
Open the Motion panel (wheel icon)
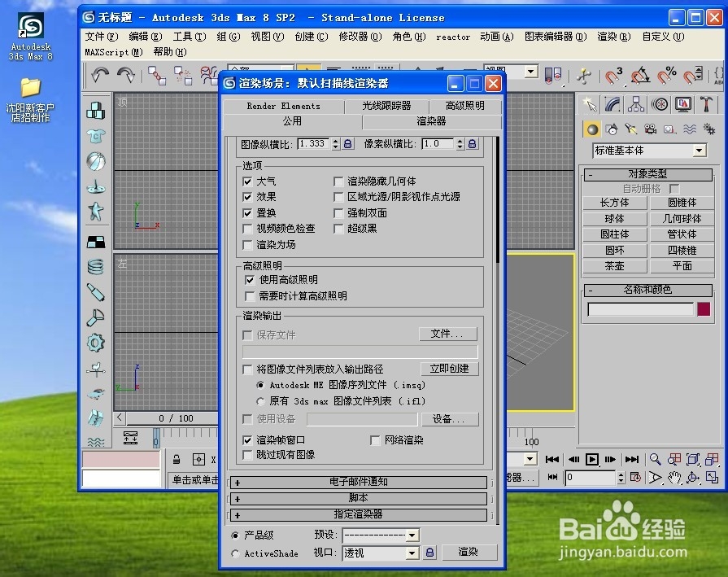pos(660,104)
